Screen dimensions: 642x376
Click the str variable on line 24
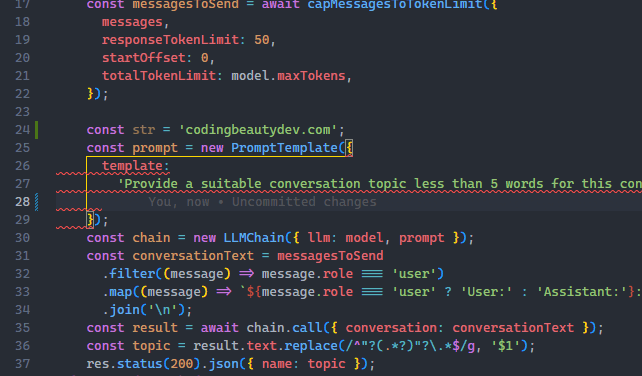(x=144, y=130)
